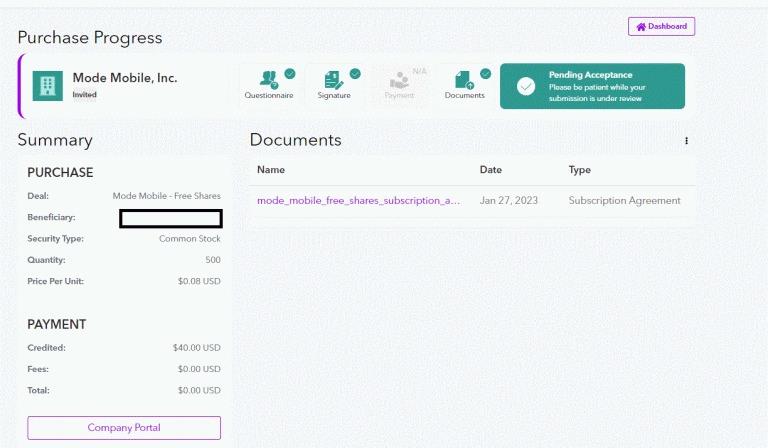Select the deal value Mode Mobile - Free Shares
Screen dimensions: 768x448
point(167,196)
